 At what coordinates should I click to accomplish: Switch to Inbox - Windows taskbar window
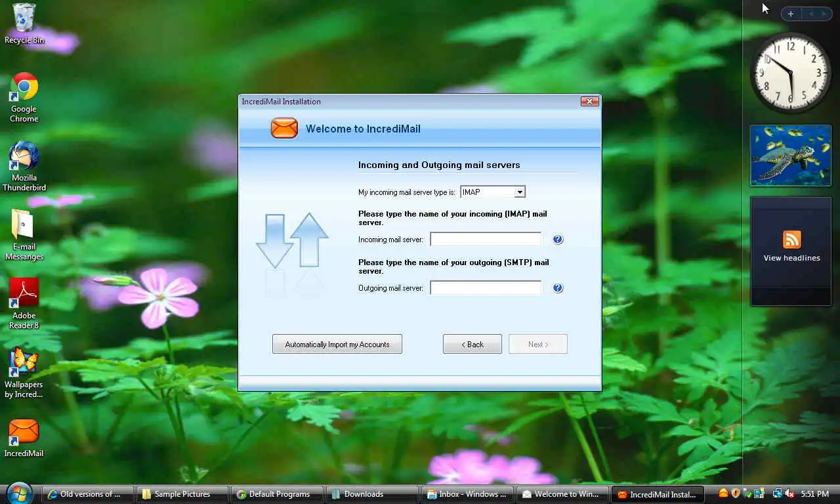[467, 494]
